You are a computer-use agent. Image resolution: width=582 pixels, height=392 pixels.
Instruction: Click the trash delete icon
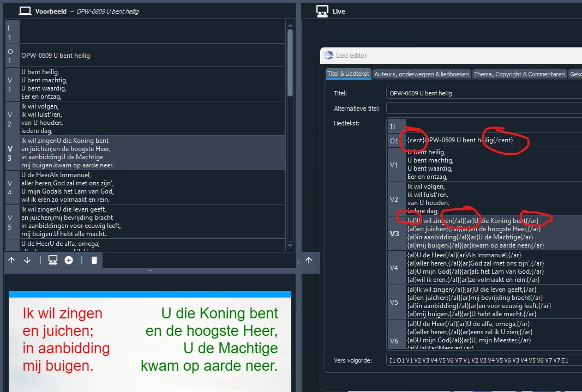94,261
